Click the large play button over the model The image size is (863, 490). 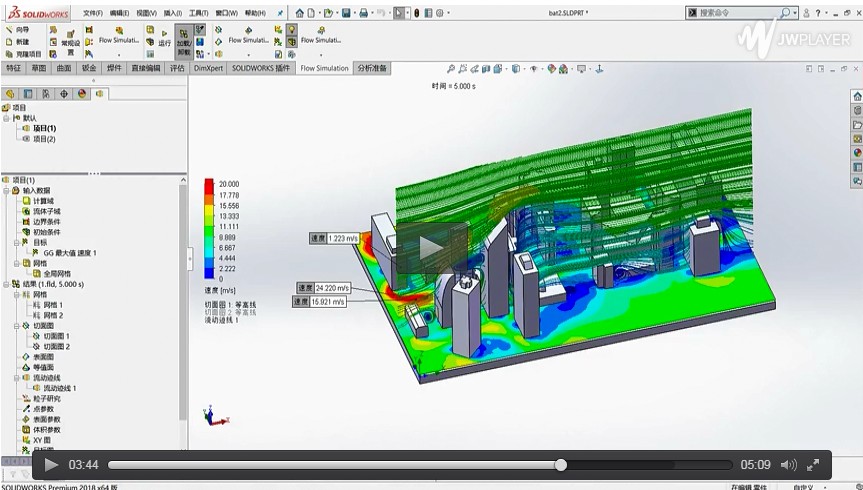[x=432, y=247]
